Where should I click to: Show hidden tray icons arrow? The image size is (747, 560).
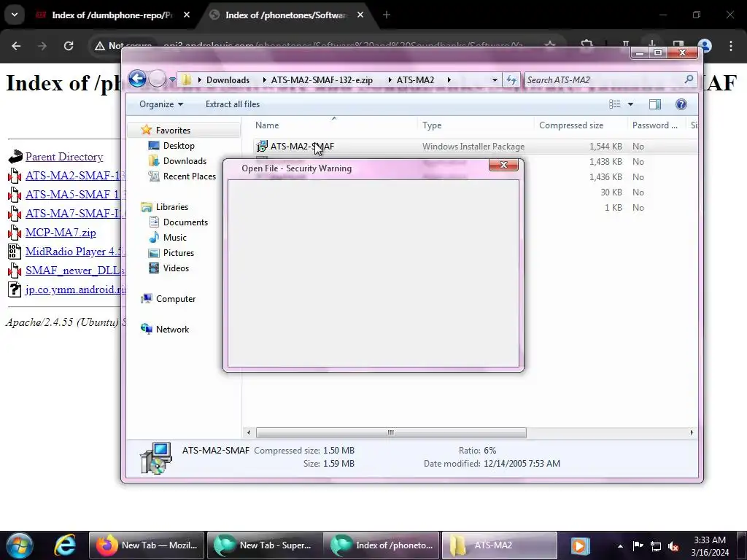click(x=620, y=545)
